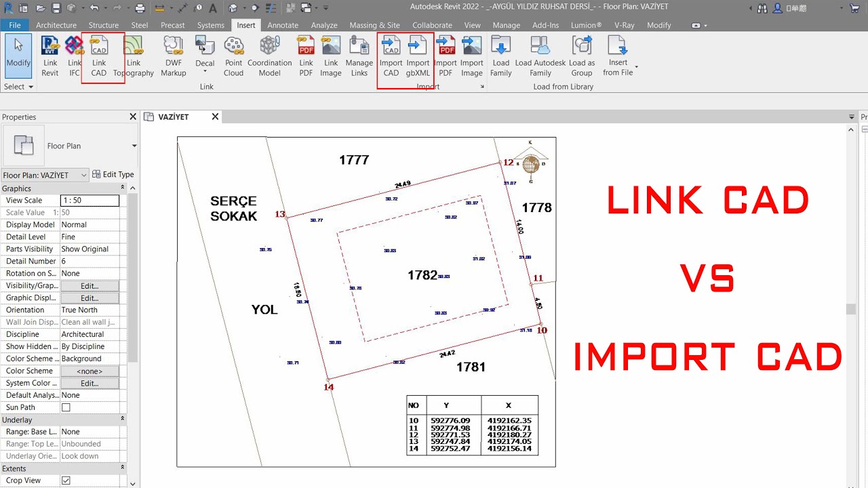Toggle the Crop View checkbox
Image resolution: width=868 pixels, height=488 pixels.
click(66, 481)
